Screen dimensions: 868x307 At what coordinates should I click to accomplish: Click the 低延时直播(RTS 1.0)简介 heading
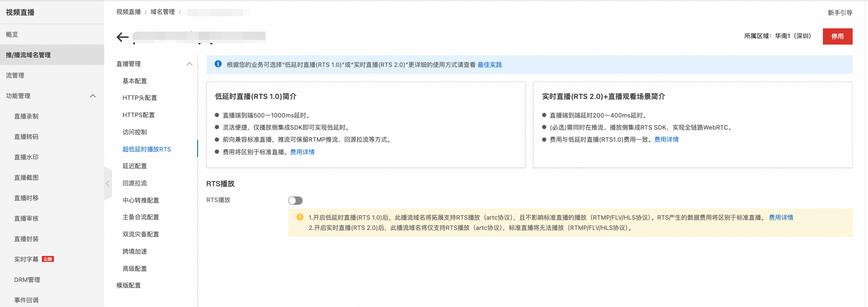[256, 96]
